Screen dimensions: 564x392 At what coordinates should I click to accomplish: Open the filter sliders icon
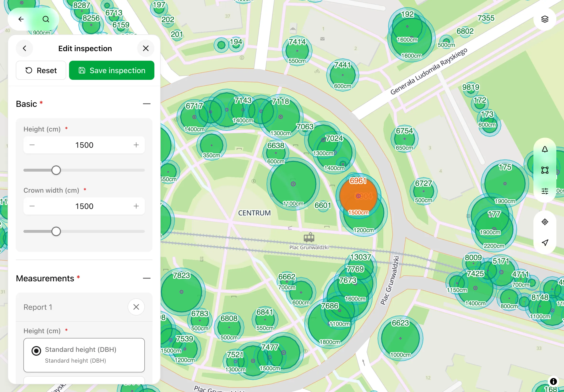(x=545, y=191)
